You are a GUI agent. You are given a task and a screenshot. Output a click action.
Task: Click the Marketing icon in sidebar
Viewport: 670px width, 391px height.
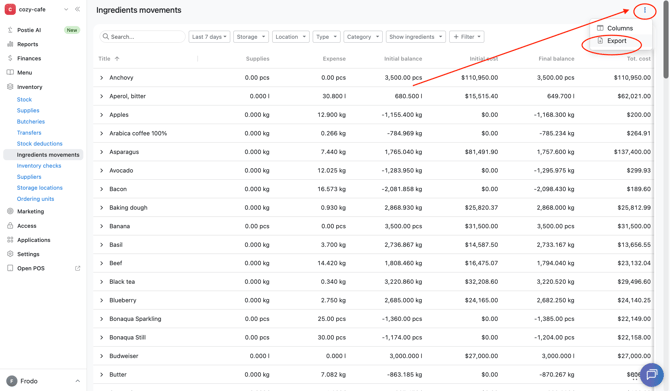10,211
